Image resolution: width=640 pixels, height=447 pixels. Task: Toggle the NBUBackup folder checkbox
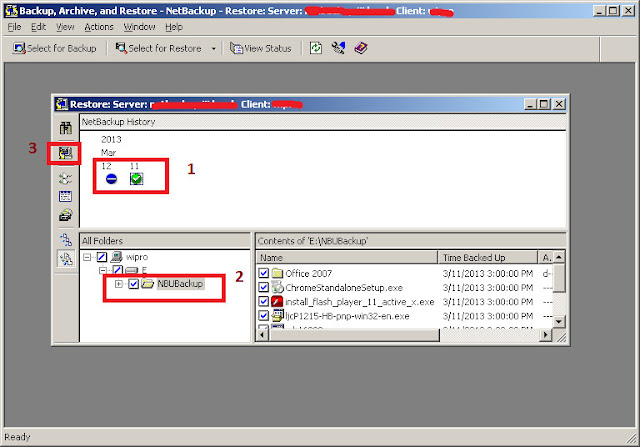tap(133, 284)
